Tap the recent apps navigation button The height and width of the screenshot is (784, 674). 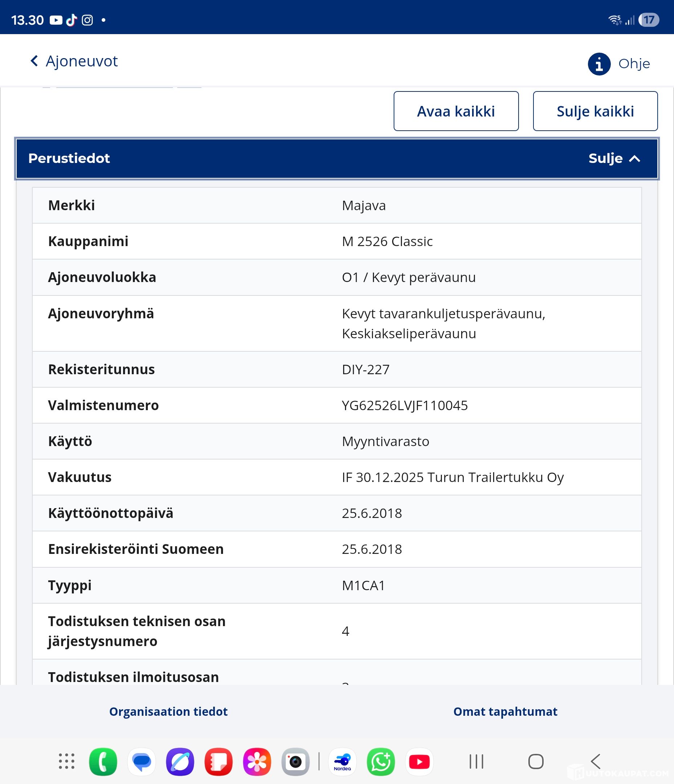click(476, 761)
